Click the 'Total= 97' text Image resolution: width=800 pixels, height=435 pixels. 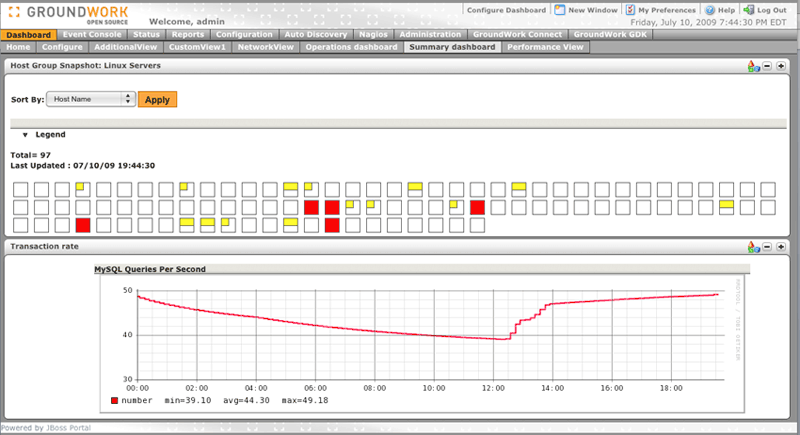31,155
